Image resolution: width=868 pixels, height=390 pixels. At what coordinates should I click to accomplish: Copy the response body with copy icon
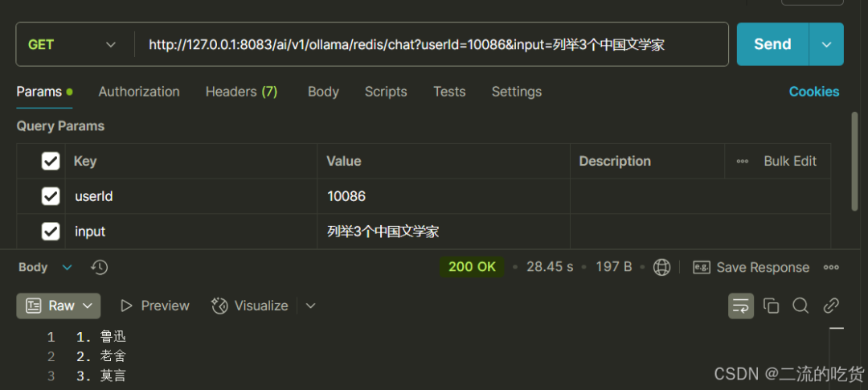pos(772,306)
